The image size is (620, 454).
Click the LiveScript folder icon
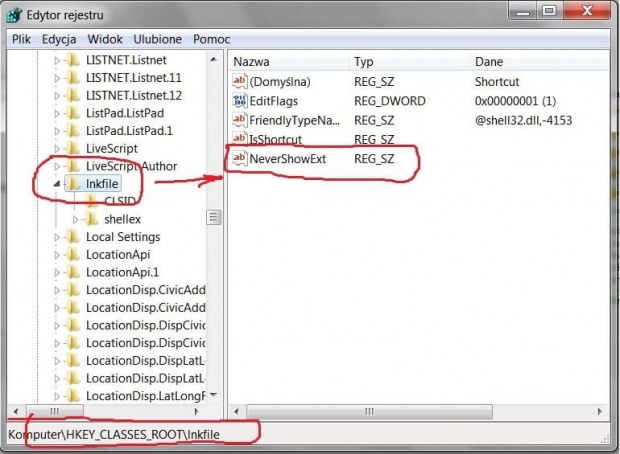click(x=73, y=148)
